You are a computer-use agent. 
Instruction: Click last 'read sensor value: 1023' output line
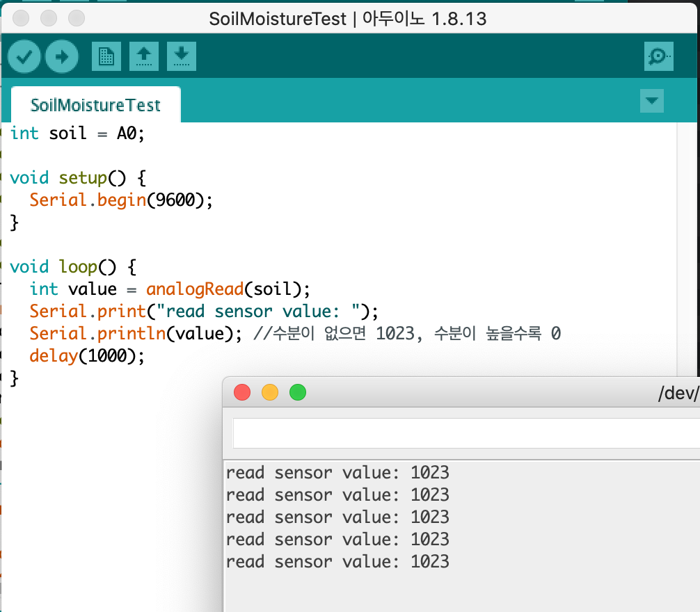point(337,562)
